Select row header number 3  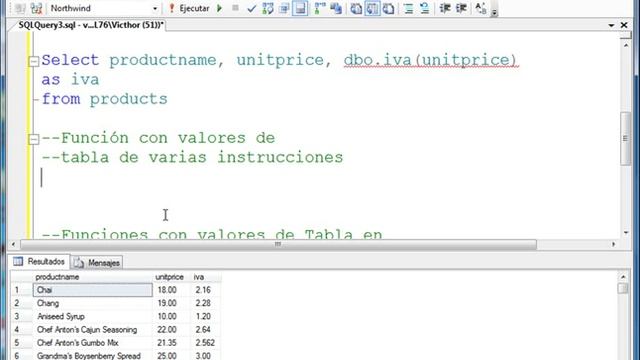click(x=21, y=316)
